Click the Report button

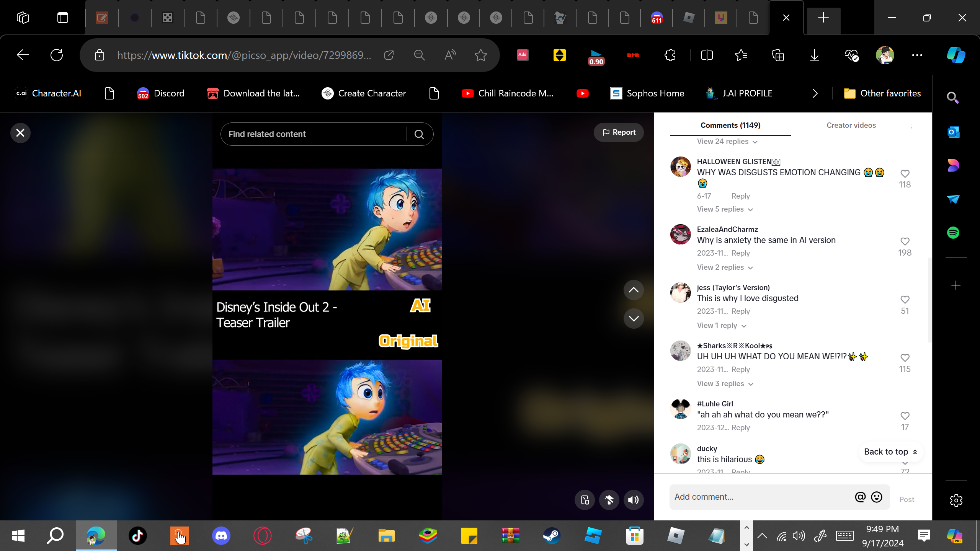(x=619, y=132)
